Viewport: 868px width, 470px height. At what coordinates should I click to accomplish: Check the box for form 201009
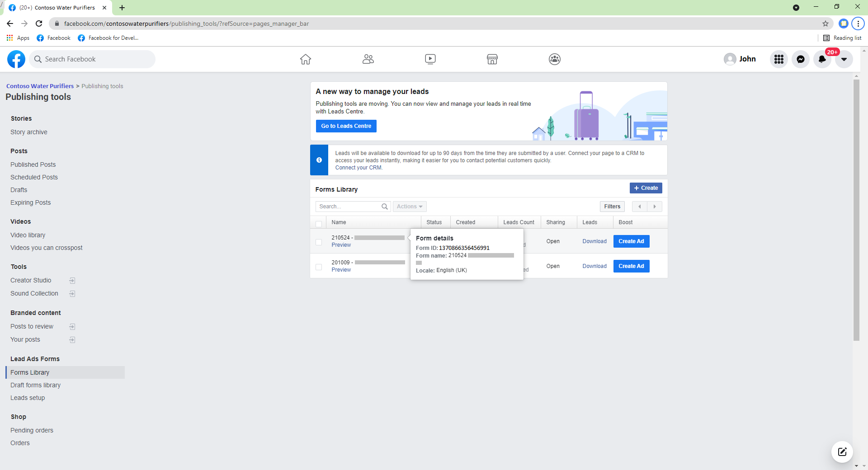(319, 267)
